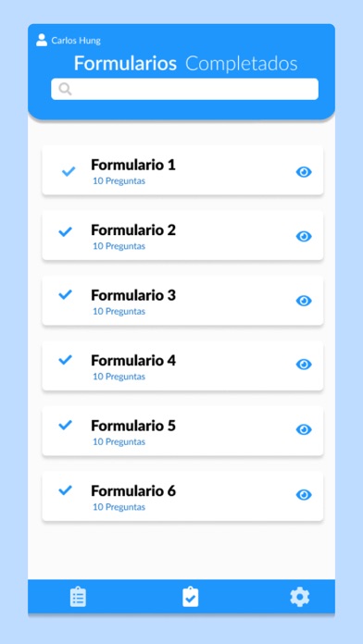This screenshot has height=644, width=363.
Task: Open the Formulario 2 title
Action: (133, 230)
